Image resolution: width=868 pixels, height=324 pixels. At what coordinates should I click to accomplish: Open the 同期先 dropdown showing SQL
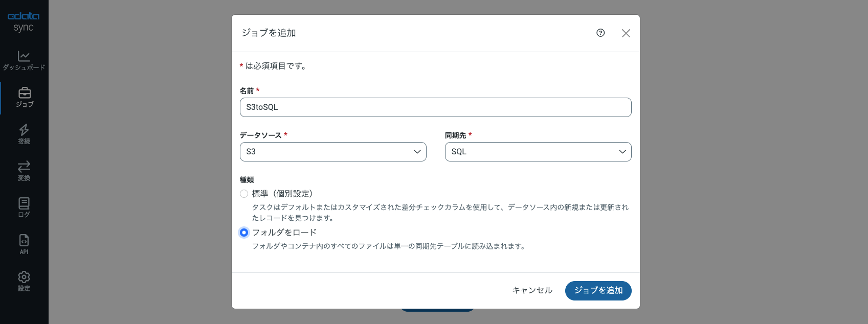click(x=538, y=152)
